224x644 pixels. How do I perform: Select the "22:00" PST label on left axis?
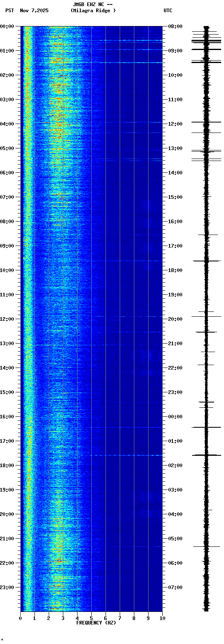7,563
